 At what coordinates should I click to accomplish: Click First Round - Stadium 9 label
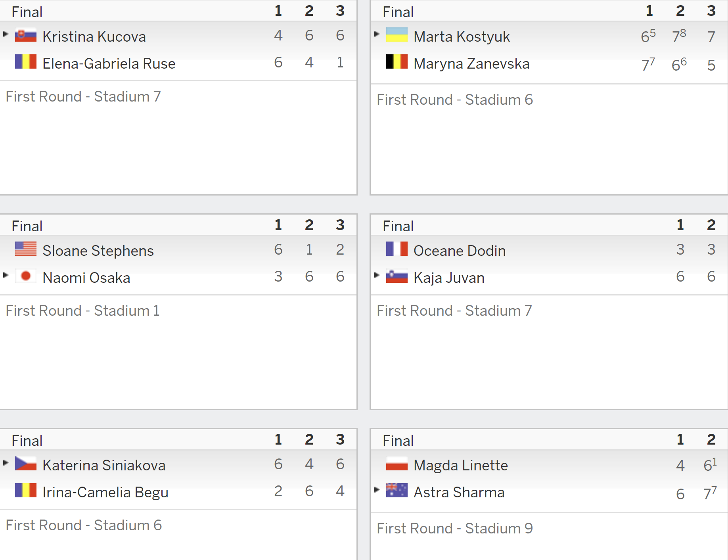(x=455, y=528)
